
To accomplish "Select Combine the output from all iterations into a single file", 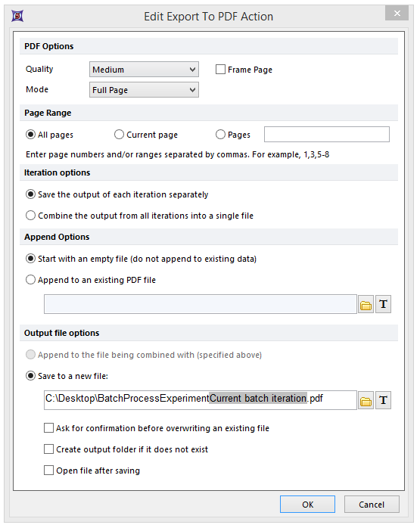I will [30, 215].
